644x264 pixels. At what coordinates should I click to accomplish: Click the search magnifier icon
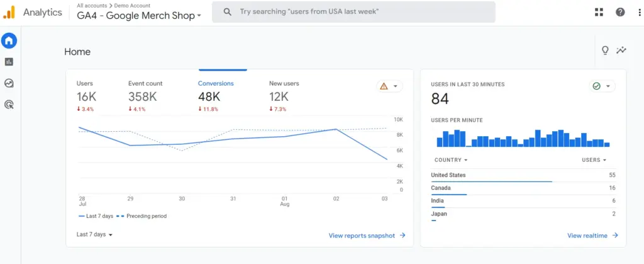227,12
